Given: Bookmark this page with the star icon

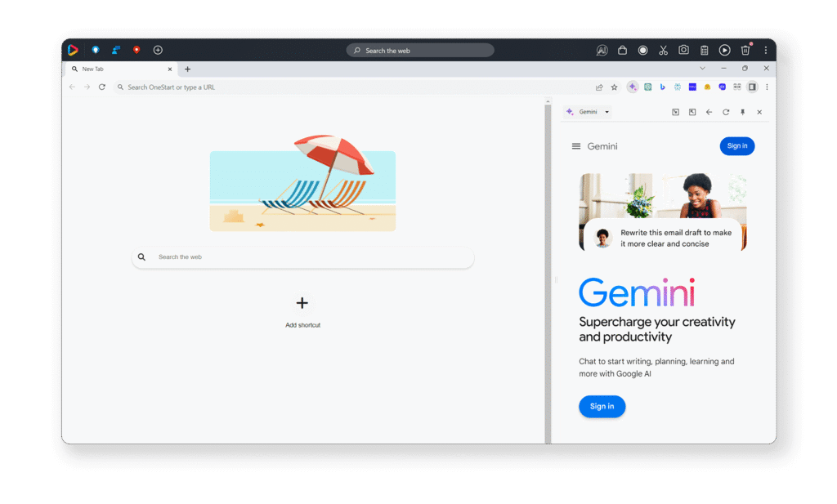Looking at the screenshot, I should tap(614, 87).
